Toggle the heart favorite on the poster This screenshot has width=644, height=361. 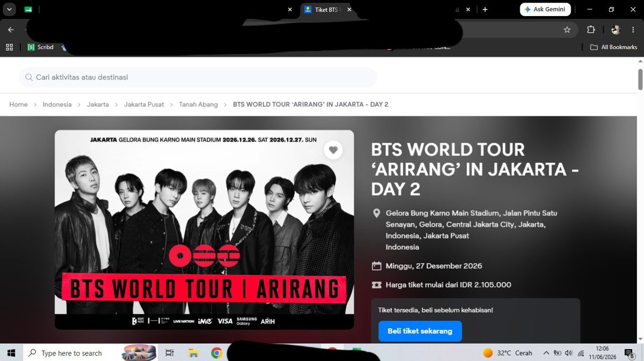(333, 150)
